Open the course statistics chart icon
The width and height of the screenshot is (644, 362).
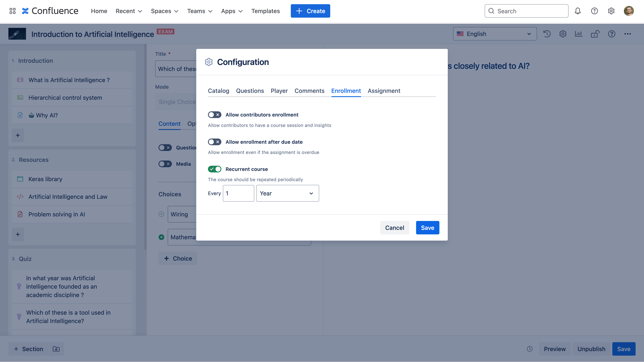tap(578, 34)
